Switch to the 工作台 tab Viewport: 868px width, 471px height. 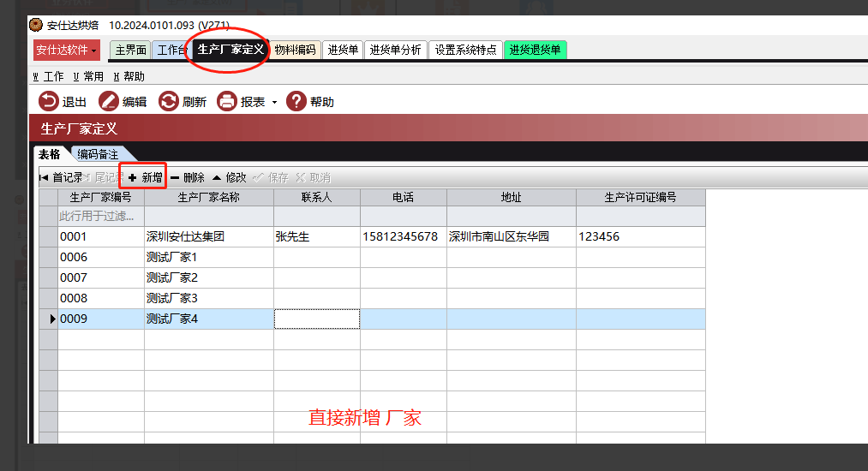tap(171, 51)
